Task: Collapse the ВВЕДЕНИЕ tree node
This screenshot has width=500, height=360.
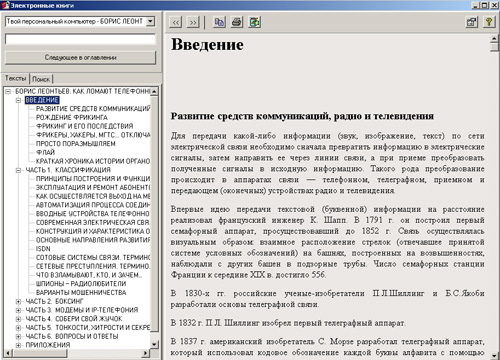Action: point(19,100)
